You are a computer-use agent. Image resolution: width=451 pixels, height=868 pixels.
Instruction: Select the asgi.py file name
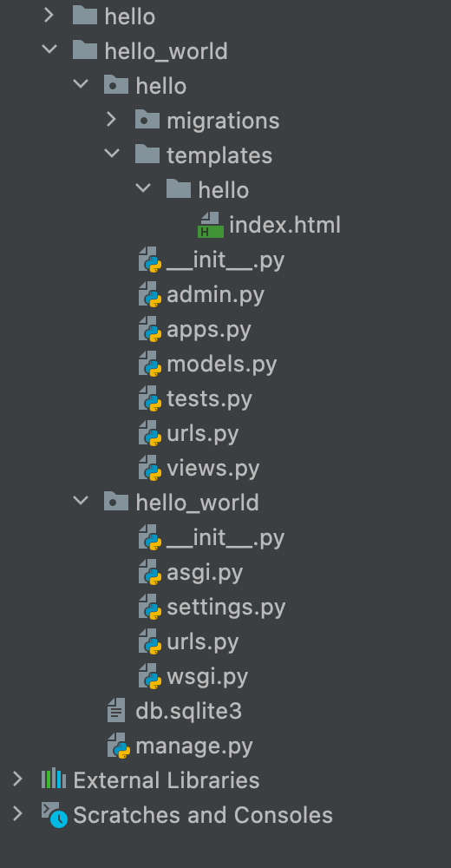pos(205,573)
